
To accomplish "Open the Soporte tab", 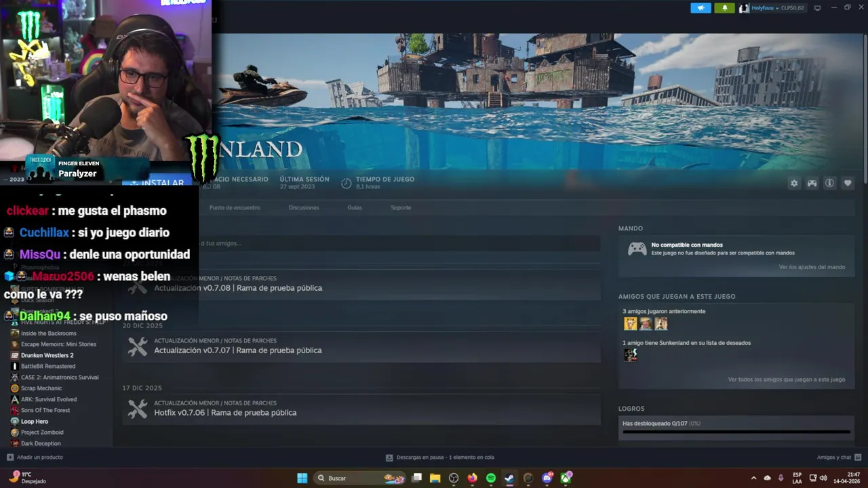I will [x=401, y=207].
